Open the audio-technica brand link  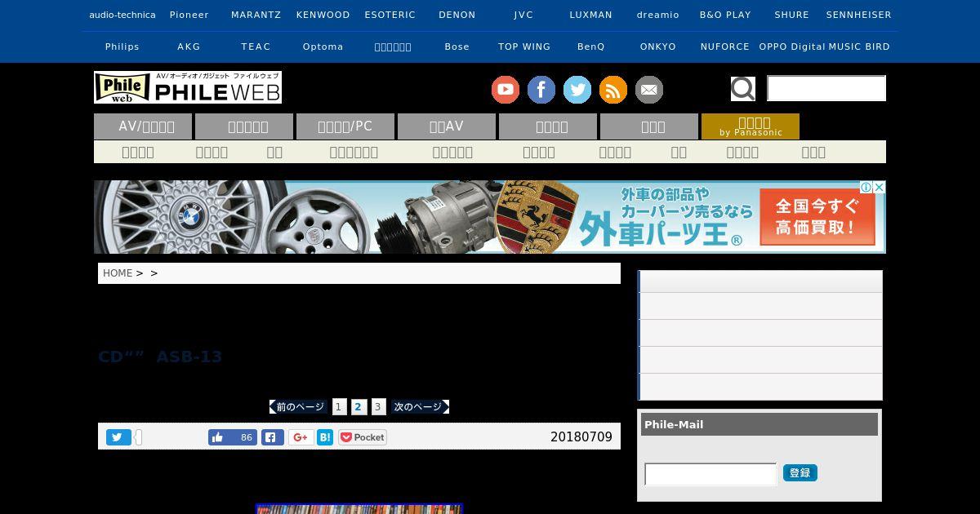point(122,15)
